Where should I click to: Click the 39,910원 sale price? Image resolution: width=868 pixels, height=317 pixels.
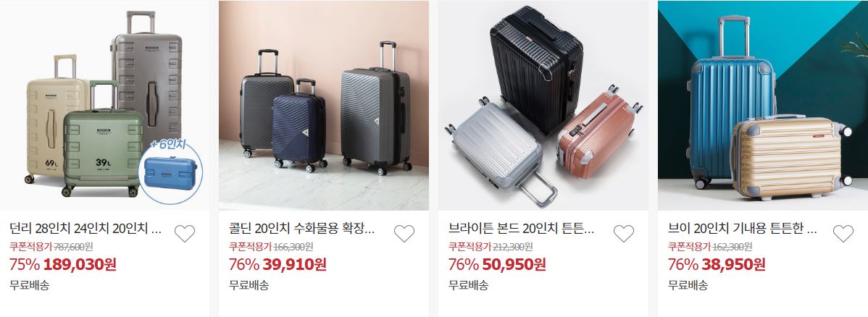294,264
